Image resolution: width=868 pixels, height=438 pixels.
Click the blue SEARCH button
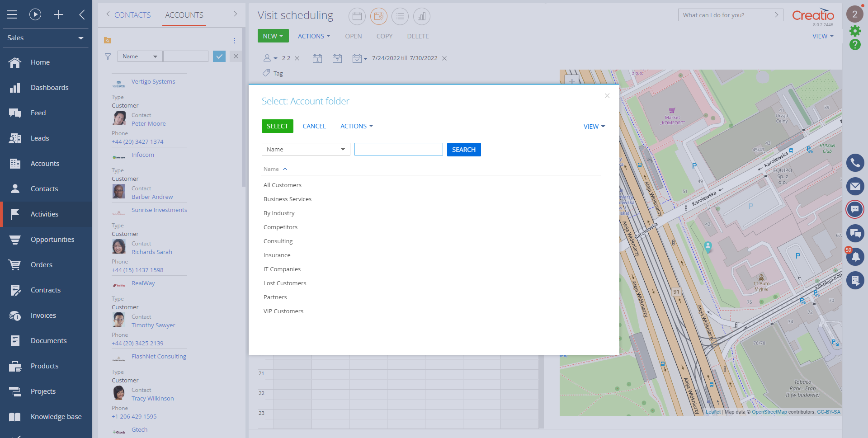pos(463,150)
